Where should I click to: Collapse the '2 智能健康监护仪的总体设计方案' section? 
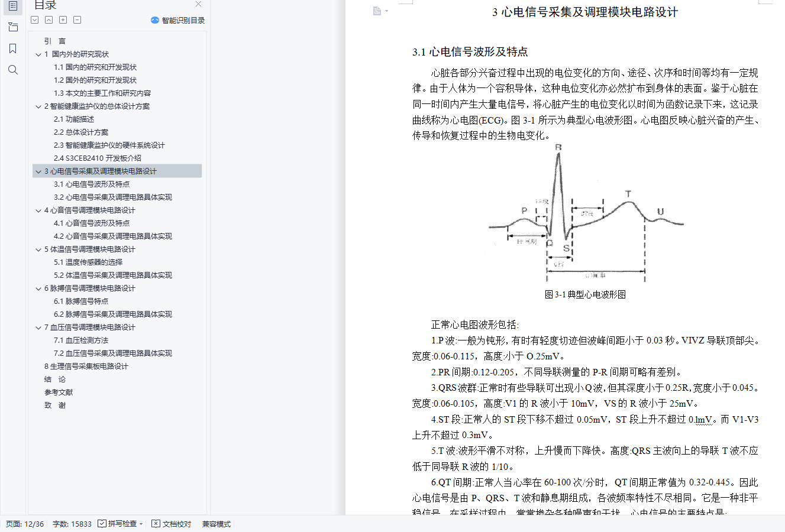click(x=38, y=106)
